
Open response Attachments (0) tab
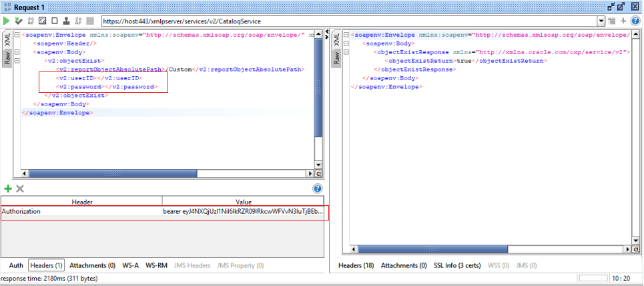click(x=404, y=265)
